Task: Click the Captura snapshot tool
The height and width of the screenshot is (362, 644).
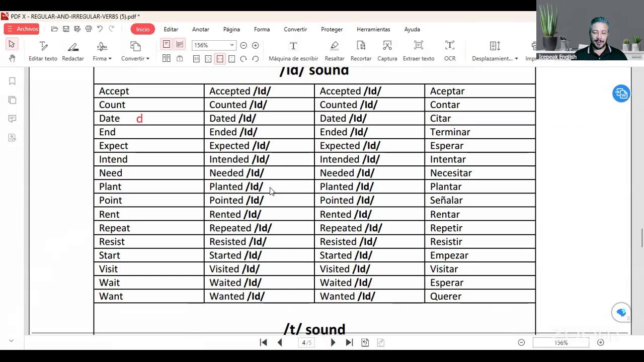Action: [x=387, y=51]
